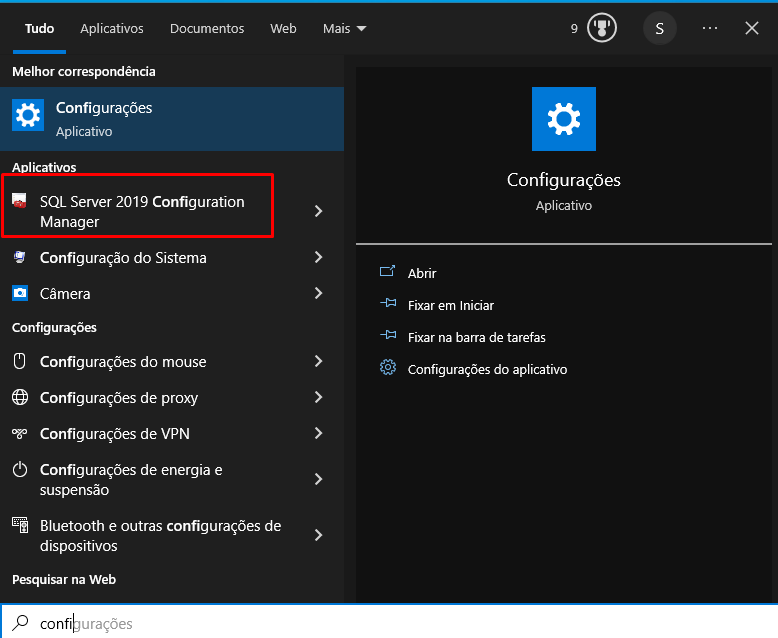Image resolution: width=778 pixels, height=638 pixels.
Task: Select the Web search filter tab
Action: pyautogui.click(x=283, y=29)
